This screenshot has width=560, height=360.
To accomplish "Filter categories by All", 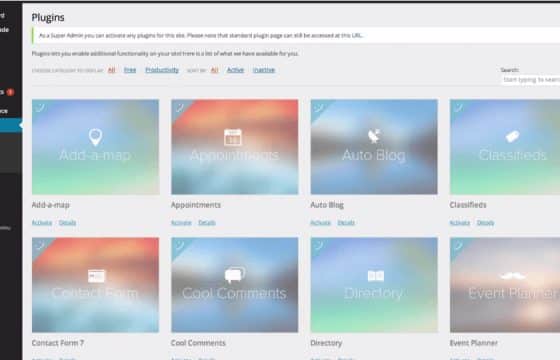I will (111, 70).
